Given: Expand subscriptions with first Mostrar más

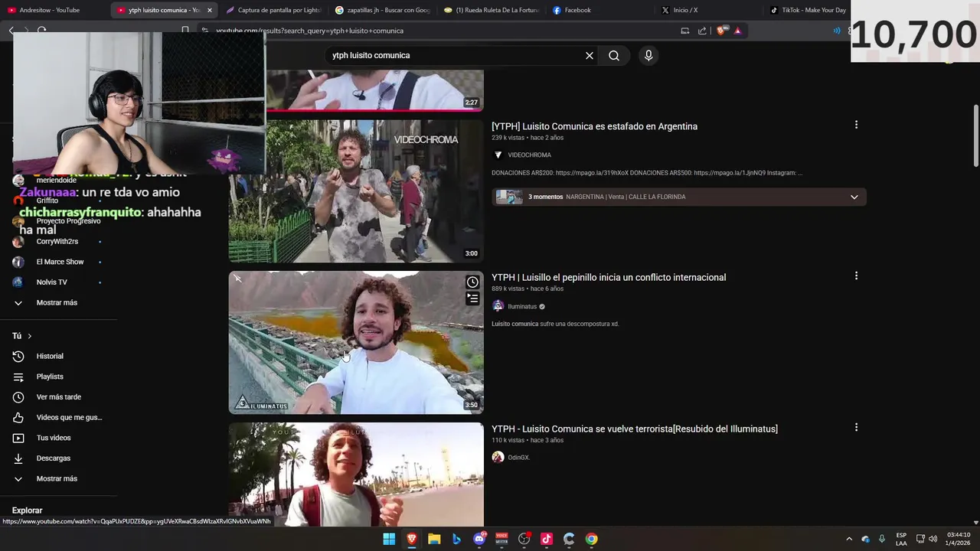Looking at the screenshot, I should pos(57,302).
